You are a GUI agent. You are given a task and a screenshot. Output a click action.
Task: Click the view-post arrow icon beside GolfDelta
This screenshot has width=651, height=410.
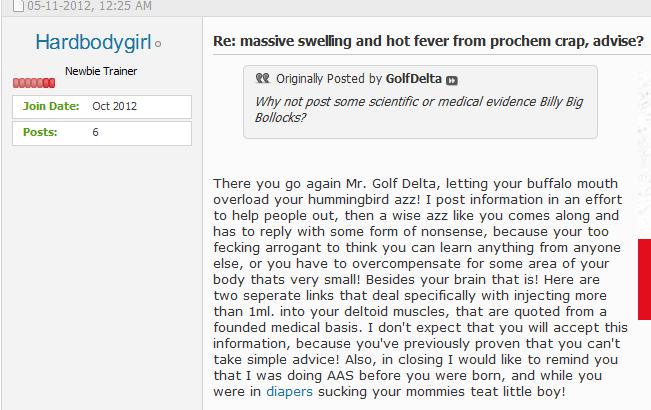coord(451,79)
